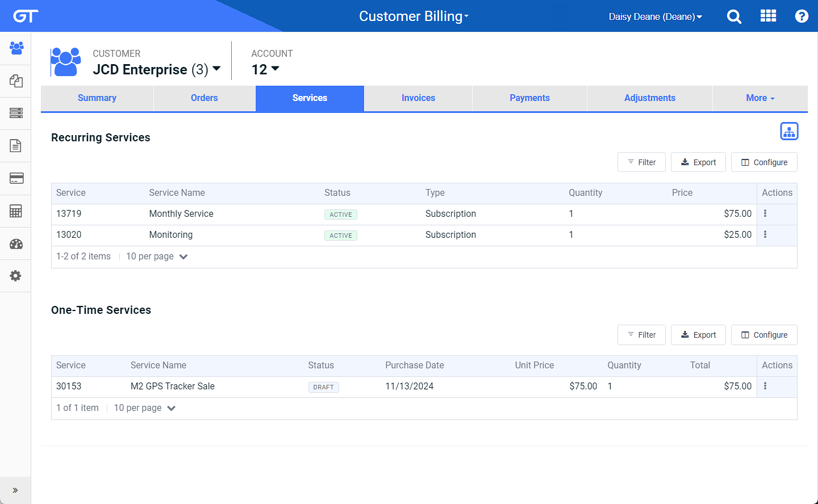Open the calculator sidebar icon
This screenshot has height=504, width=818.
click(x=16, y=211)
